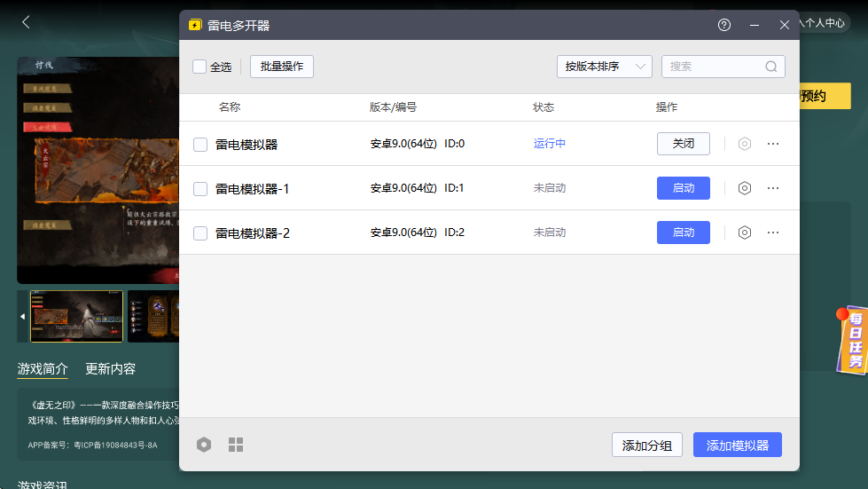Open more options for 雷电模拟器-2
The height and width of the screenshot is (489, 868).
(x=773, y=233)
